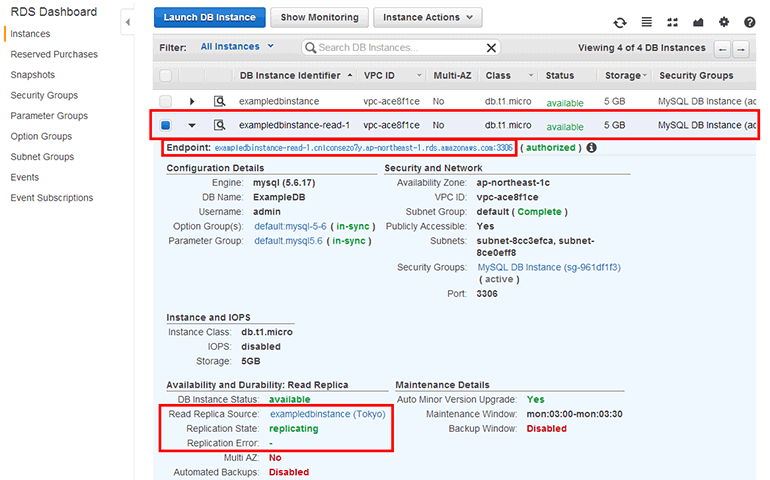The height and width of the screenshot is (480, 770).
Task: Click info icon next to authorized
Action: point(591,148)
